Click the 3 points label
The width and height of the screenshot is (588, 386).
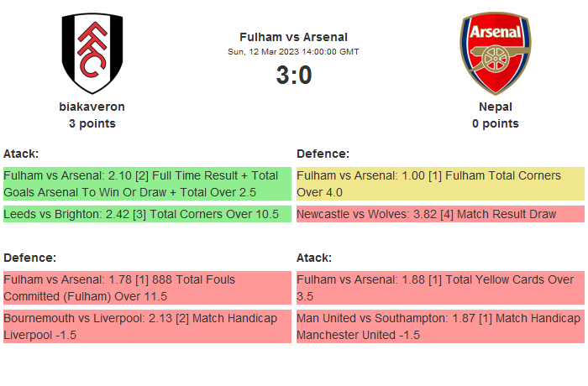92,123
